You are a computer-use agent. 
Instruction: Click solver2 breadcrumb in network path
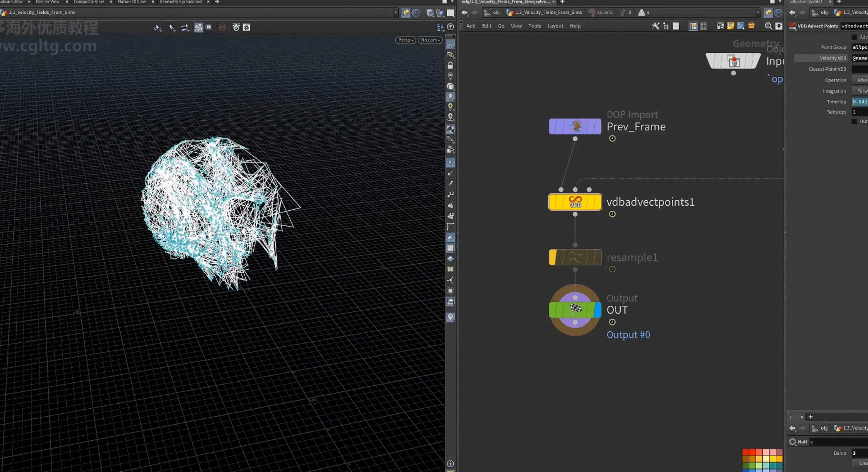[x=601, y=13]
